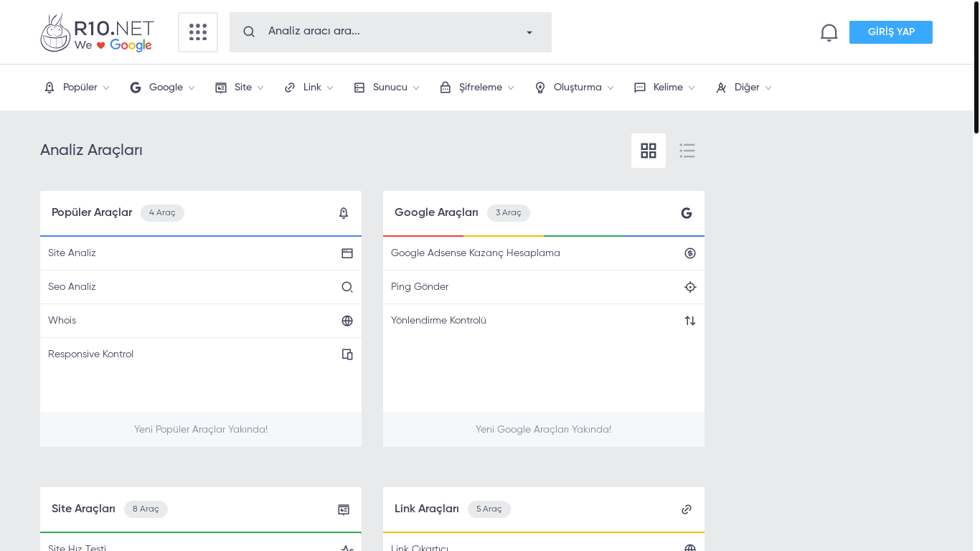Image resolution: width=980 pixels, height=551 pixels.
Task: Click the Site Araçları card title
Action: tap(83, 509)
